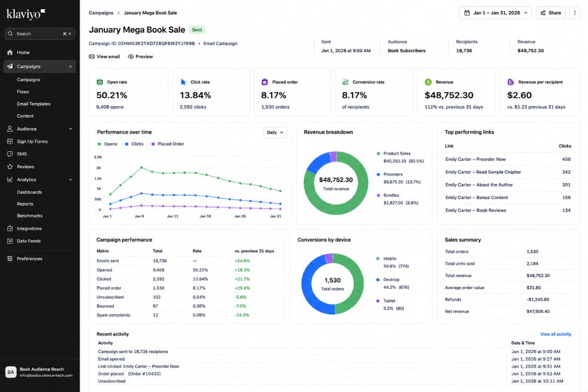Viewport: 588px width, 392px height.
Task: Click the Emily Carter – Bonus Content row
Action: [508, 198]
